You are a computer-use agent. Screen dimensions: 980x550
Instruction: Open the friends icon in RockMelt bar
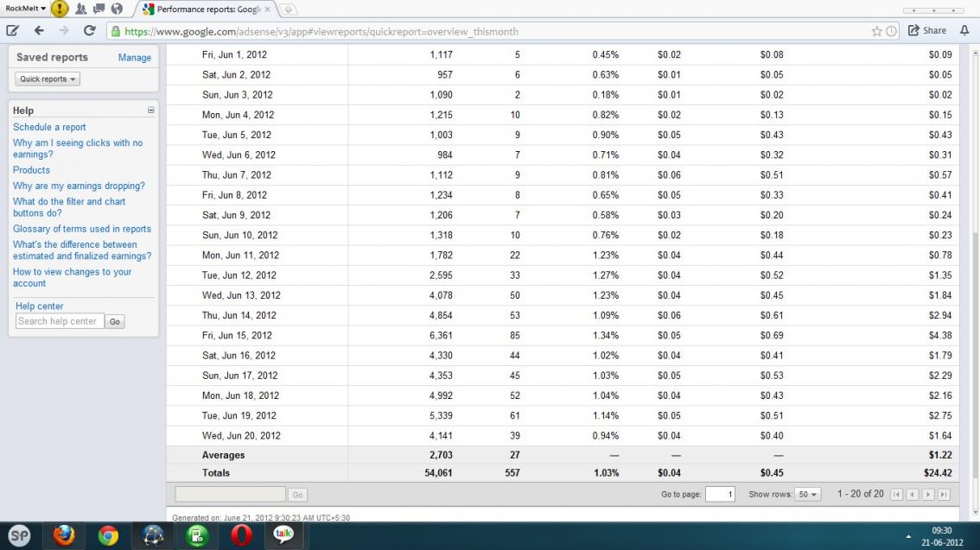point(80,9)
